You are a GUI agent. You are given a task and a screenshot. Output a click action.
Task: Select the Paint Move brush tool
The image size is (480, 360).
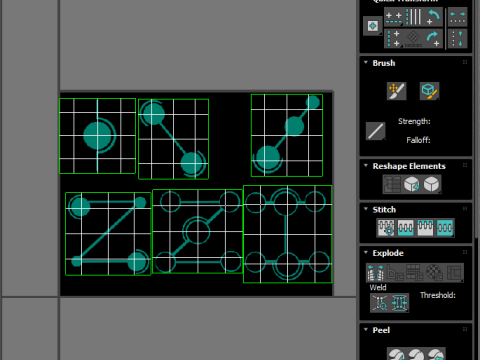[397, 91]
